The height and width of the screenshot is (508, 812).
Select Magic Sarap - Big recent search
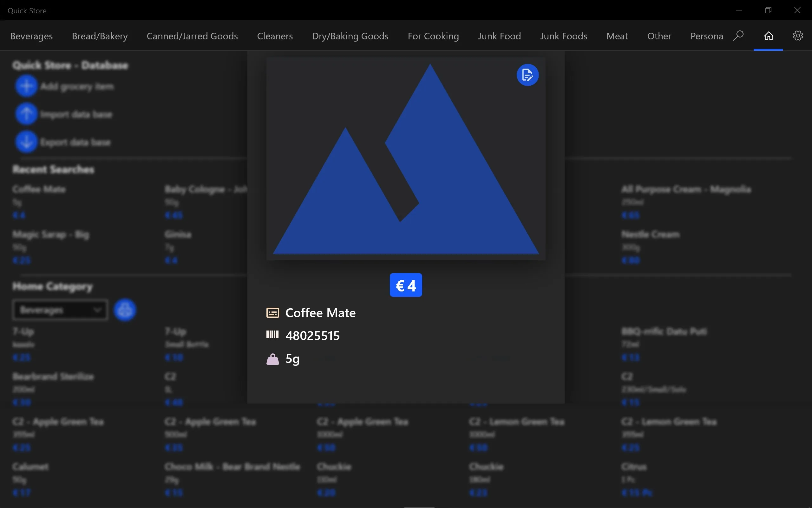pos(51,247)
